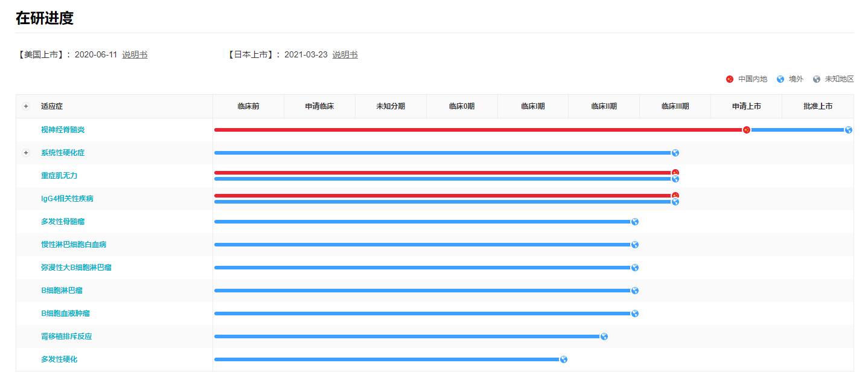Screen dimensions: 868x383
Task: Click globe marker on B细胞淋巴瘤 row
Action: [x=634, y=291]
